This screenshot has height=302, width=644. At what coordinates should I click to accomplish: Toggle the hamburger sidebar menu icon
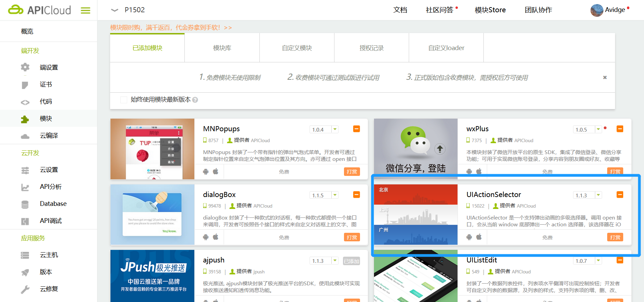click(x=86, y=11)
